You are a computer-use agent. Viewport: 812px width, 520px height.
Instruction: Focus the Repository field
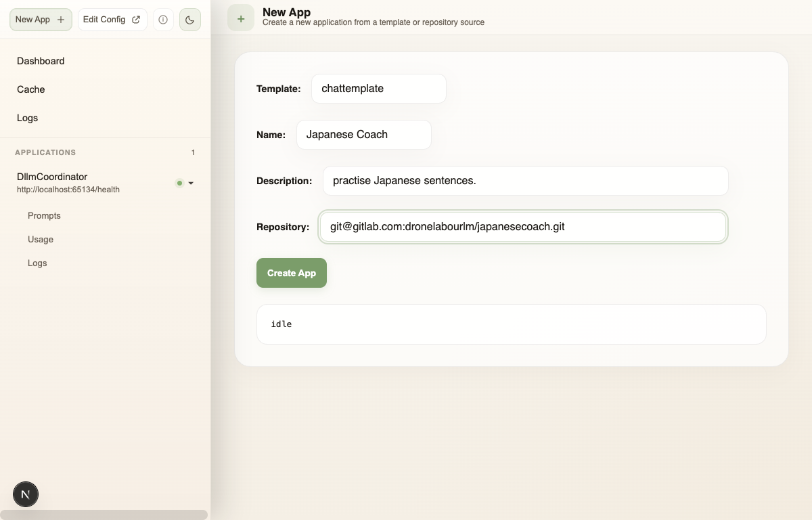(x=523, y=227)
